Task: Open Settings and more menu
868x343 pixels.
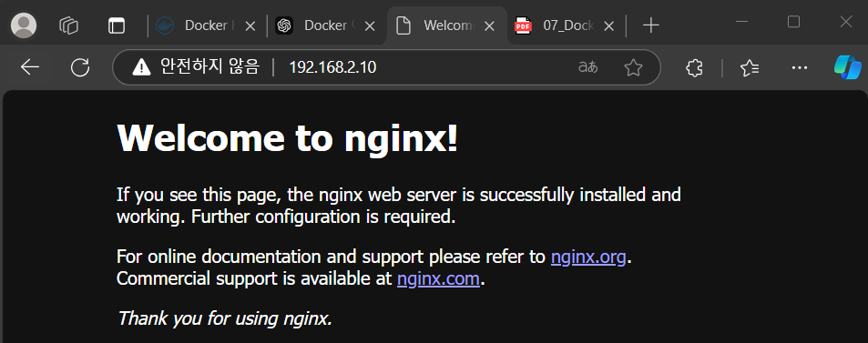Action: point(800,67)
